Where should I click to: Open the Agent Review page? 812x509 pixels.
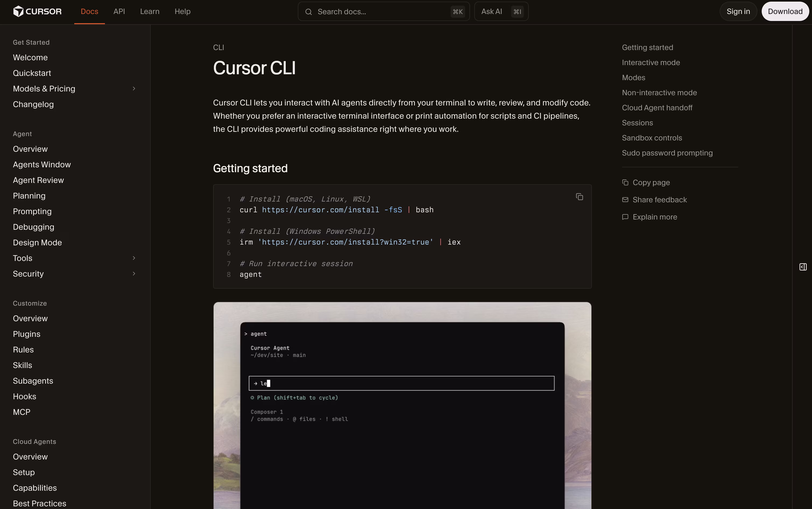pyautogui.click(x=38, y=180)
